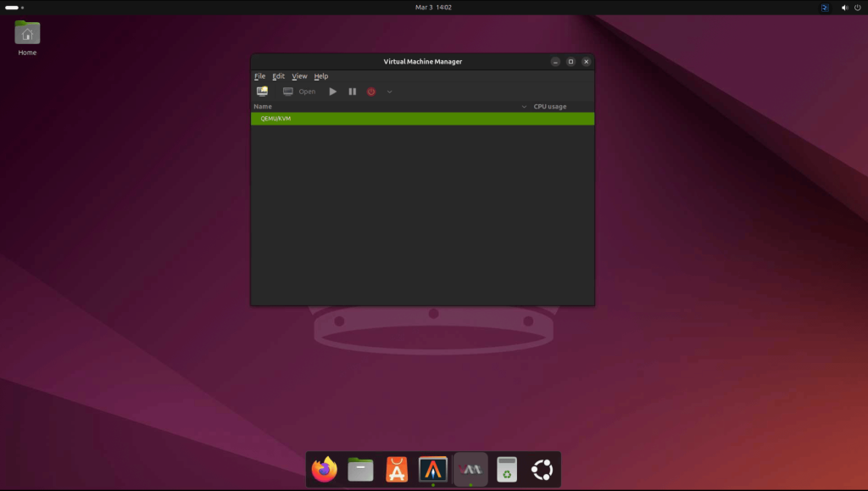868x491 pixels.
Task: Expand the shutdown options dropdown arrow
Action: 389,92
